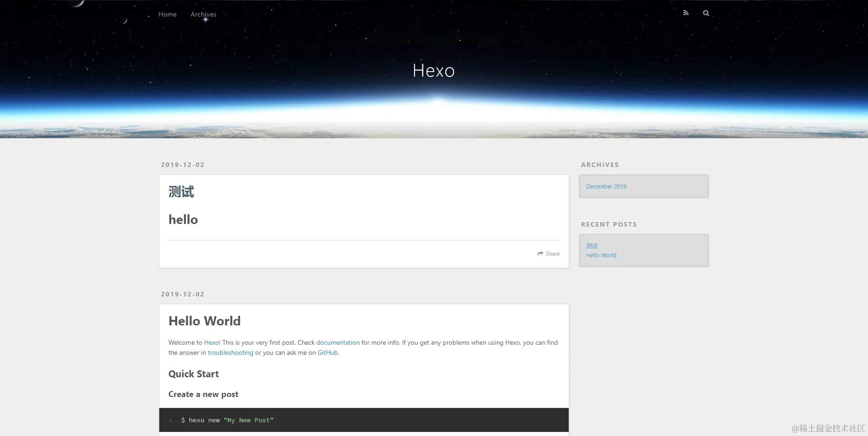868x436 pixels.
Task: Click the 'hello' heading in 测试 post
Action: tap(183, 219)
